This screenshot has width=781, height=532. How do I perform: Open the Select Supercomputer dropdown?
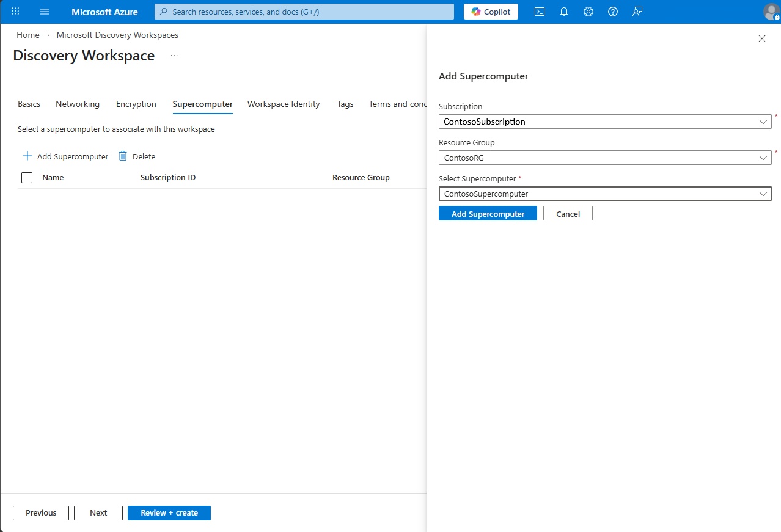605,194
